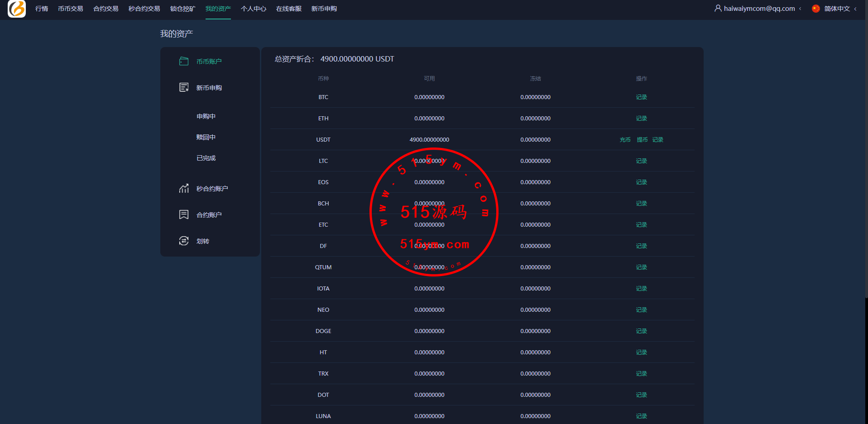Open the 行情 menu item
Image resolution: width=868 pixels, height=424 pixels.
point(42,9)
